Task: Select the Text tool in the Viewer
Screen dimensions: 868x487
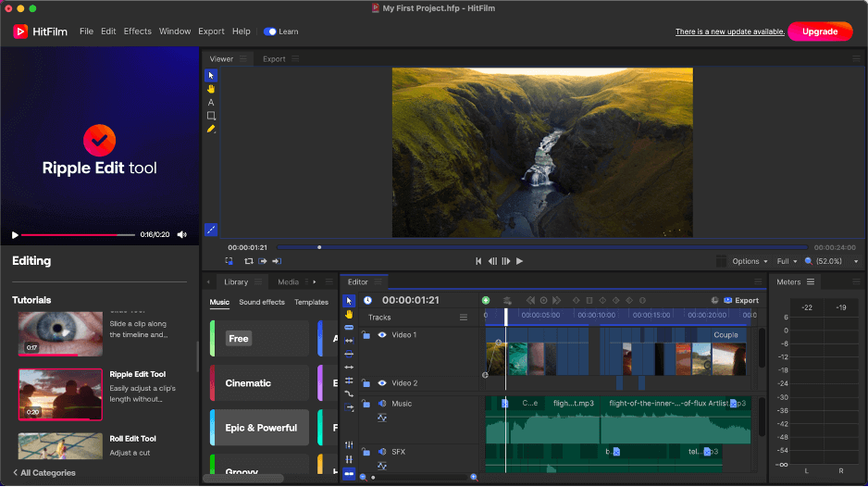Action: click(211, 103)
